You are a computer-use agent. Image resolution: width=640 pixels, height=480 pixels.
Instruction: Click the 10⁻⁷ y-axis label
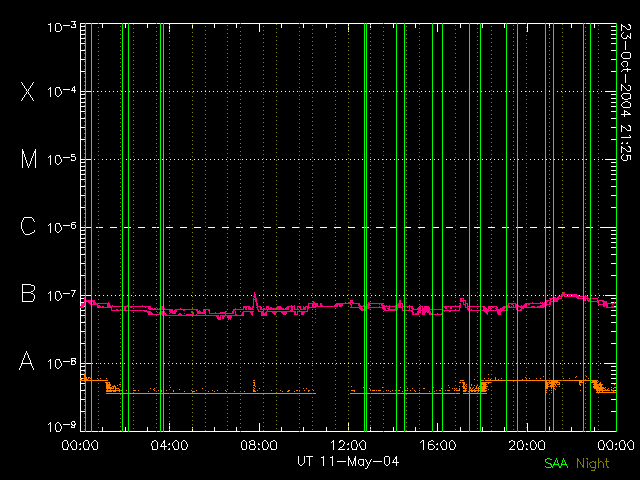(x=62, y=296)
